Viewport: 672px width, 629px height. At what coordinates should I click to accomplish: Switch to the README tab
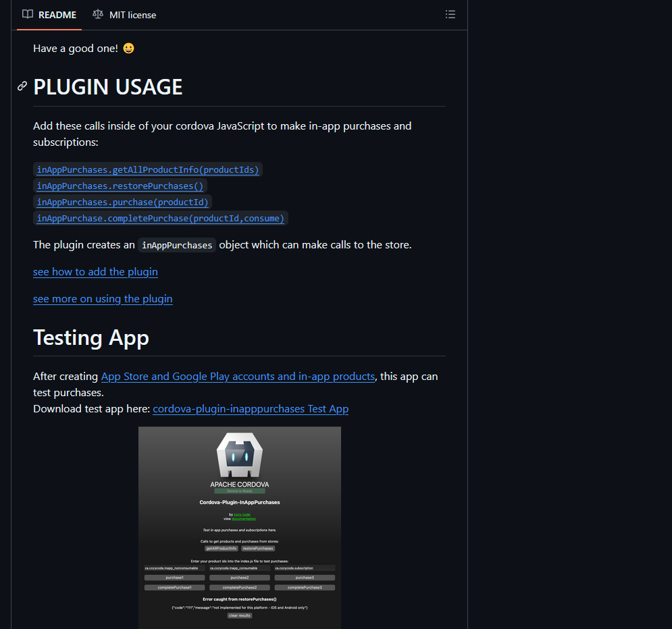[57, 14]
